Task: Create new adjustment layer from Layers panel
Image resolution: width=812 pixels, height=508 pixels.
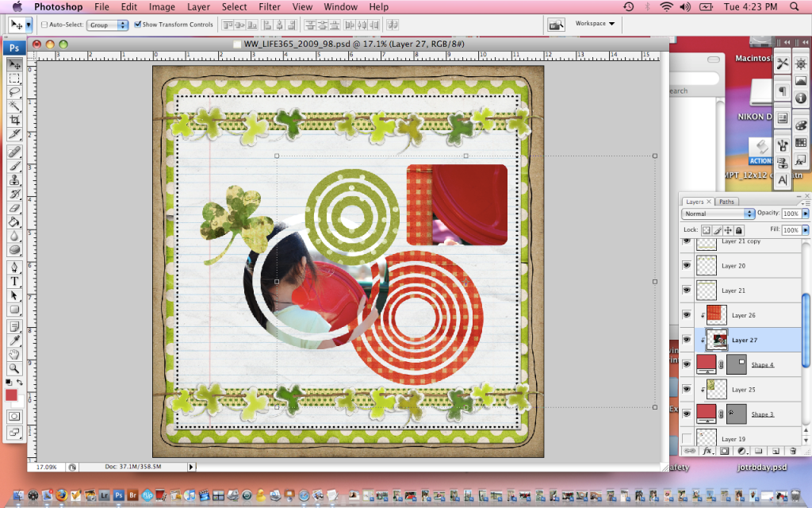Action: point(741,451)
